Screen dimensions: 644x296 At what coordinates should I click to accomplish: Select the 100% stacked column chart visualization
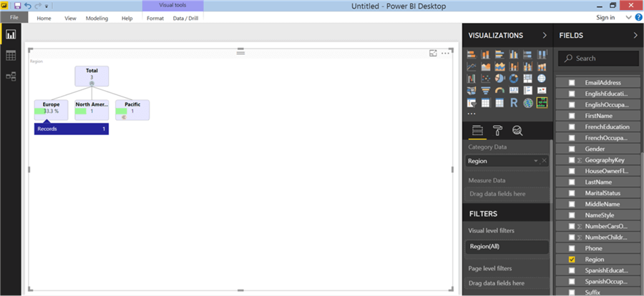click(x=542, y=54)
